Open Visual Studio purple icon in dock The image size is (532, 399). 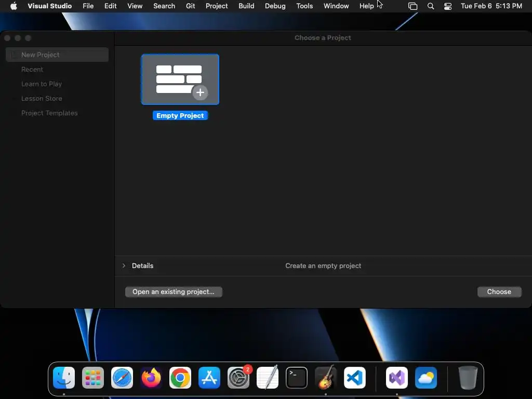pyautogui.click(x=397, y=378)
